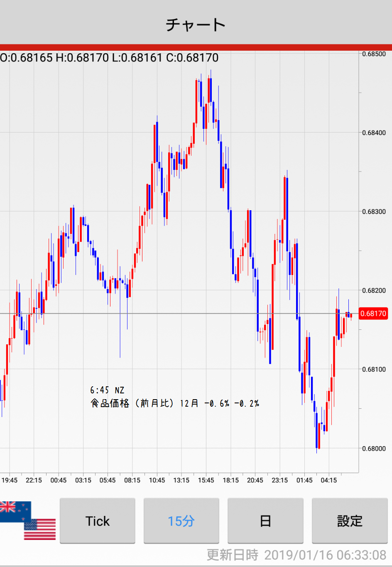Open the 設定 settings button
Image resolution: width=392 pixels, height=567 pixels.
click(350, 521)
